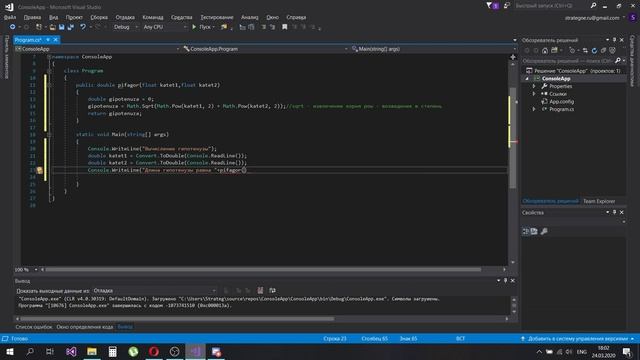This screenshot has width=640, height=360.
Task: Click the Save icon in the toolbar
Action: (x=62, y=27)
